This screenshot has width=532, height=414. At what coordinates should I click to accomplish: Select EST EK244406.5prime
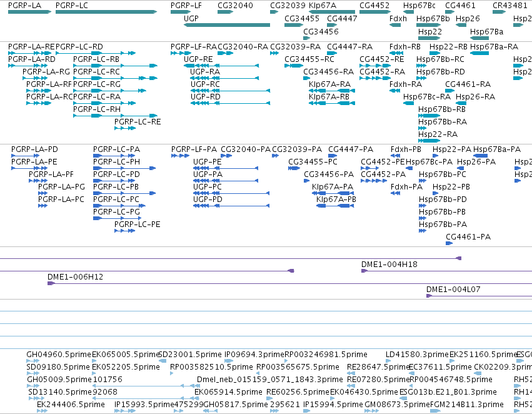pos(42,411)
